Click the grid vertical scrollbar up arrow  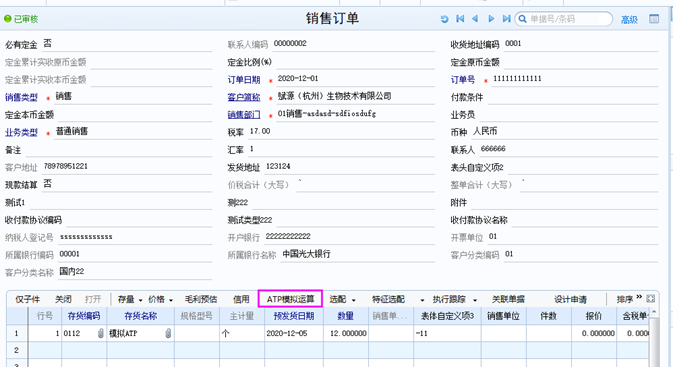tap(654, 312)
